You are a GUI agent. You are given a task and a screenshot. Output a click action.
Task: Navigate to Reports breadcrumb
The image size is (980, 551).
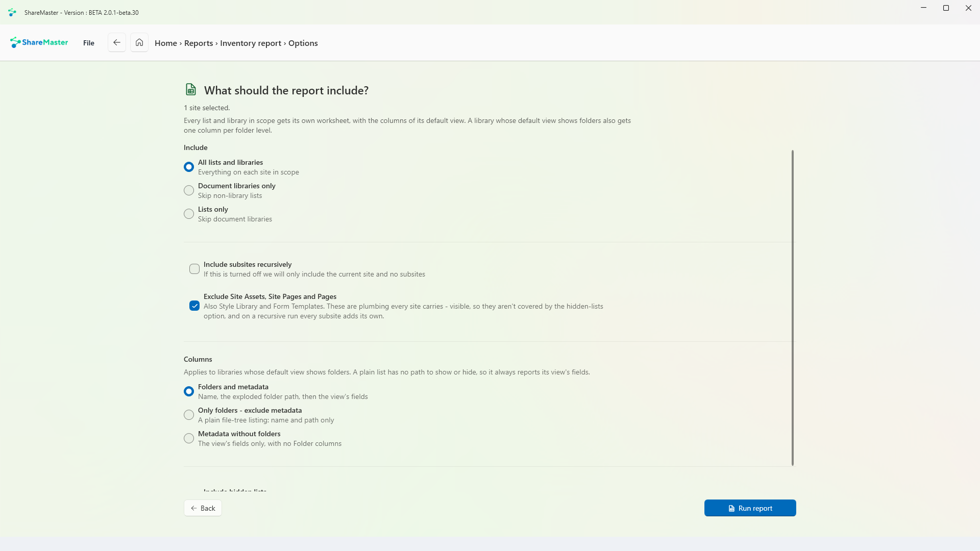(x=199, y=43)
